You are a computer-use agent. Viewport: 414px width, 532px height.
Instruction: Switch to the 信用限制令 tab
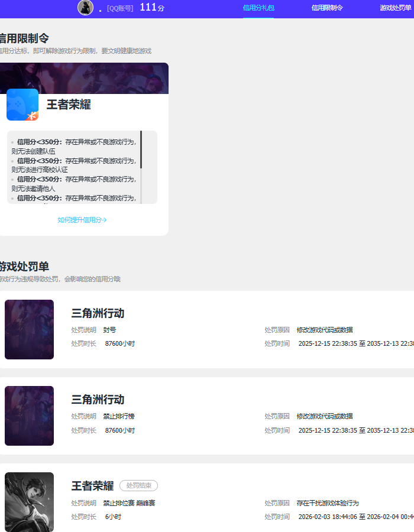point(327,8)
